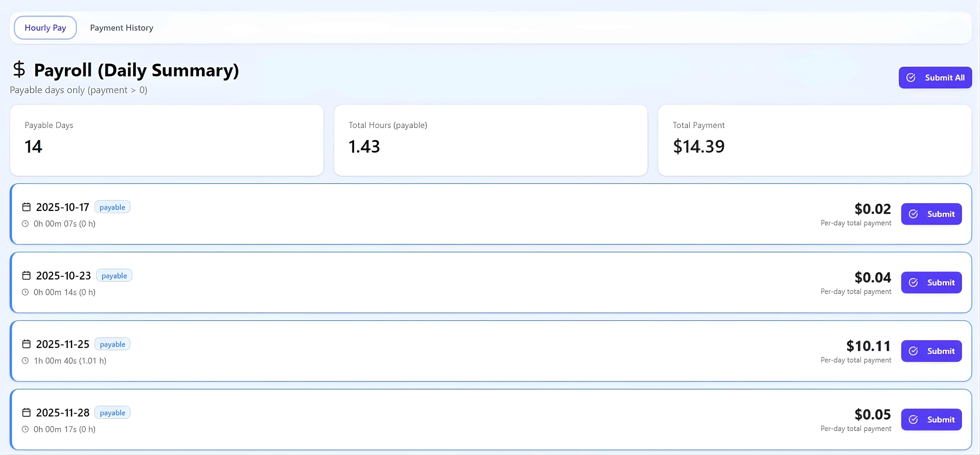This screenshot has width=980, height=455.
Task: Click the payable badge on 2025-11-28
Action: coord(112,412)
